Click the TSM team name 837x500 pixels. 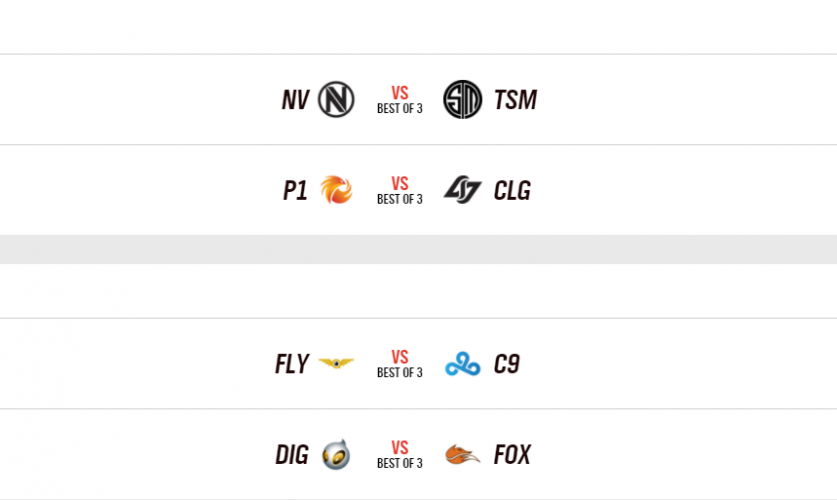pyautogui.click(x=515, y=100)
